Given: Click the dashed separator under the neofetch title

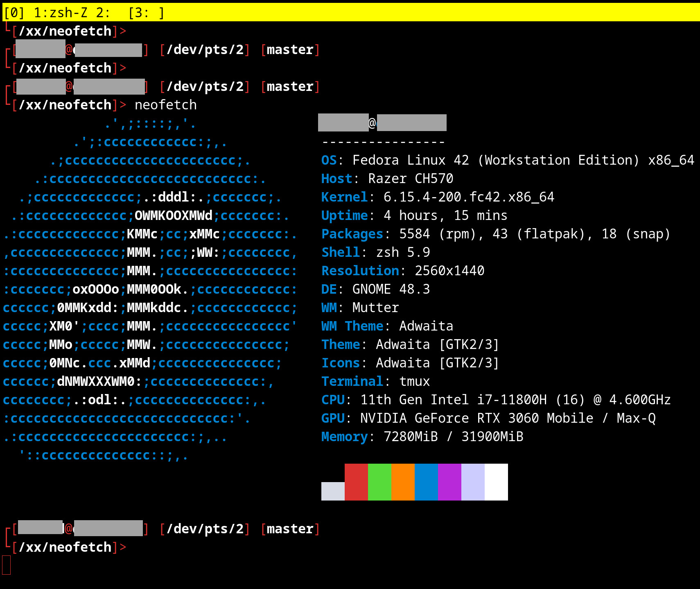Looking at the screenshot, I should coord(384,142).
